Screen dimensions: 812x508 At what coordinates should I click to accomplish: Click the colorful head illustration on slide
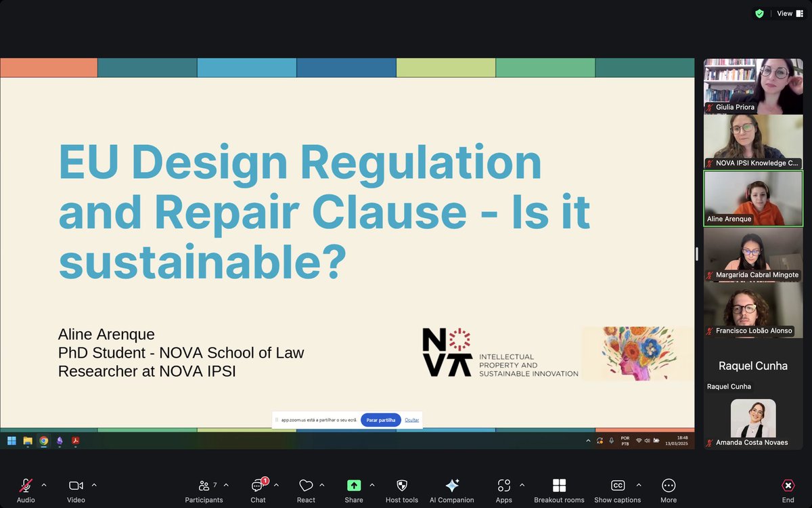(x=637, y=353)
